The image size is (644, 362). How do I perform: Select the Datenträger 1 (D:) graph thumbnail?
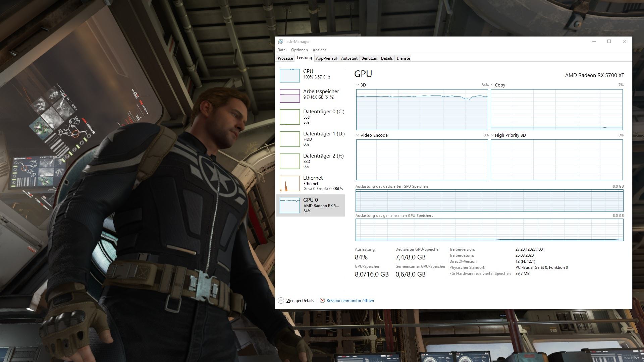pos(290,139)
